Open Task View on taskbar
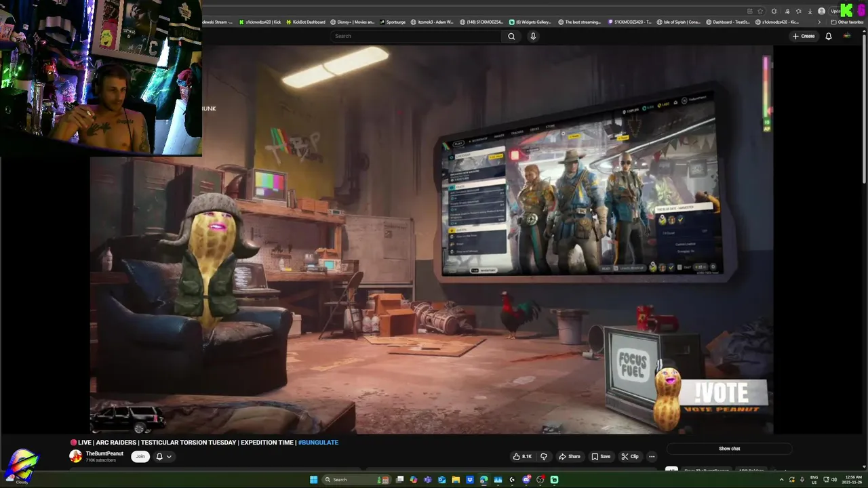This screenshot has height=488, width=868. 400,480
